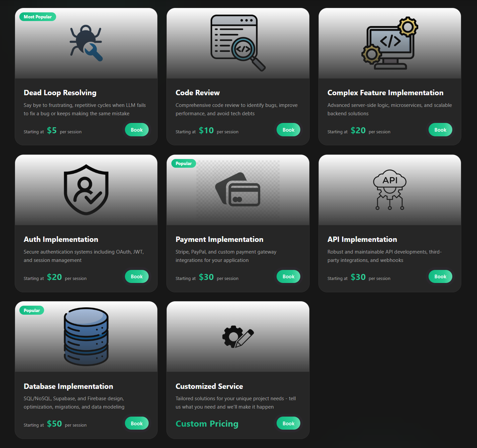Click description 'Advanced server-side logic, microservices'
This screenshot has height=448, width=477.
point(389,109)
